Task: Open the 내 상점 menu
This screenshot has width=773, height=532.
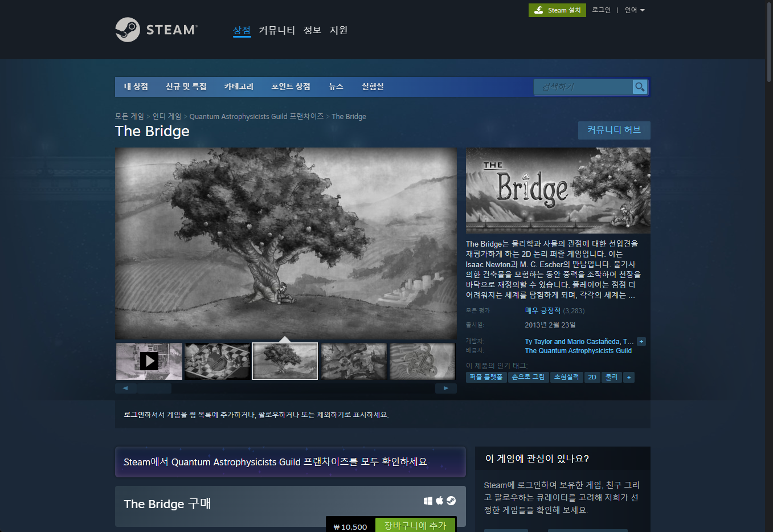Action: tap(136, 87)
